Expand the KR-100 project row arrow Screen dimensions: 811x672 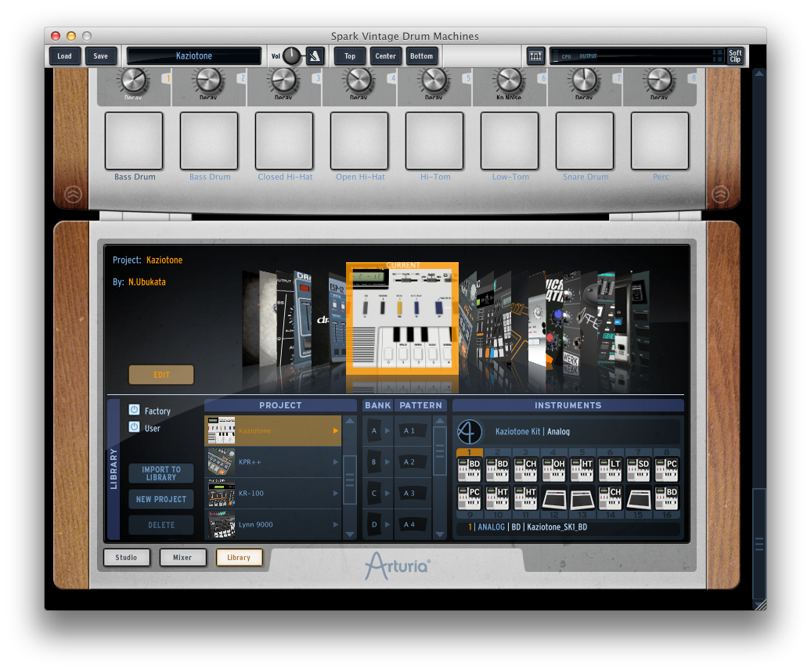pyautogui.click(x=336, y=493)
